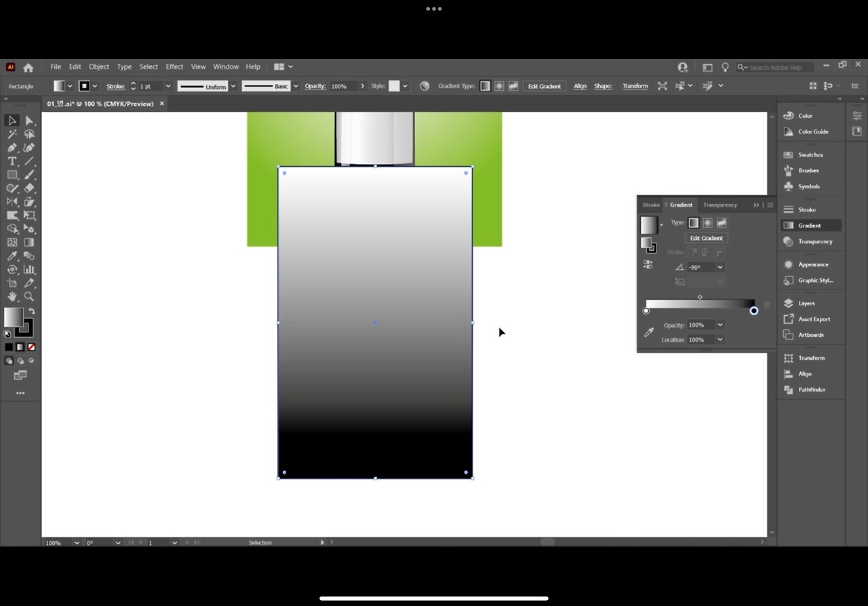Switch to the Transparency panel tab
Screen dimensions: 868x606
(720, 205)
